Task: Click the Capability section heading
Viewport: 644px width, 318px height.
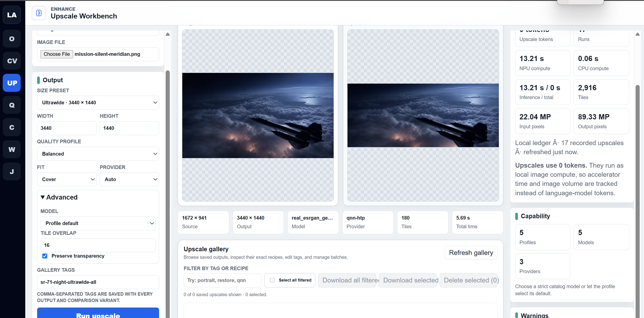Action: coord(535,216)
